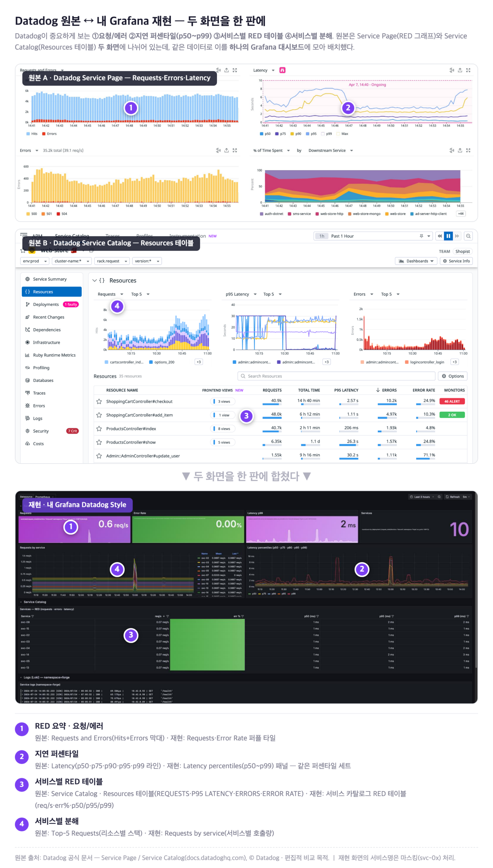The image size is (493, 868).
Task: Go to Dependencies in the Datadog sidebar
Action: pyautogui.click(x=52, y=330)
